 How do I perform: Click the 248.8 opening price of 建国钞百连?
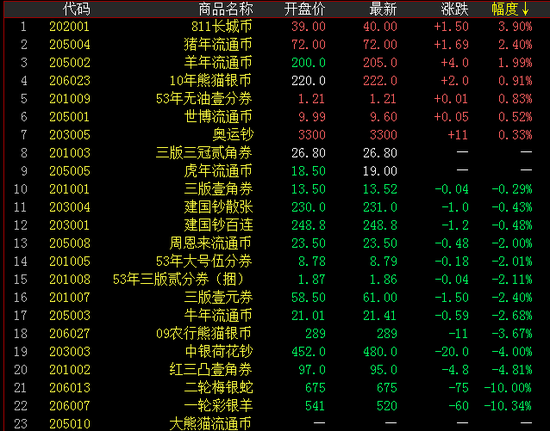[308, 225]
